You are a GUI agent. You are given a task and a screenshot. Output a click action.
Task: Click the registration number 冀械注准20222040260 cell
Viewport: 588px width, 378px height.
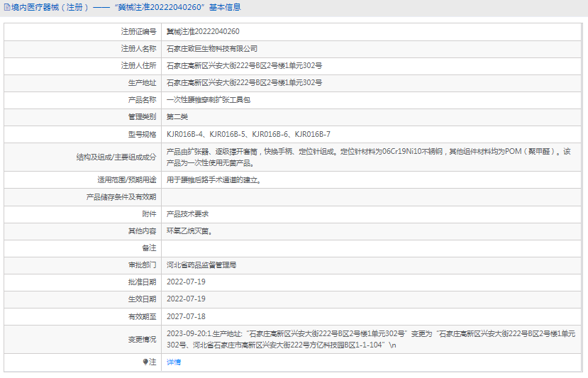(203, 31)
